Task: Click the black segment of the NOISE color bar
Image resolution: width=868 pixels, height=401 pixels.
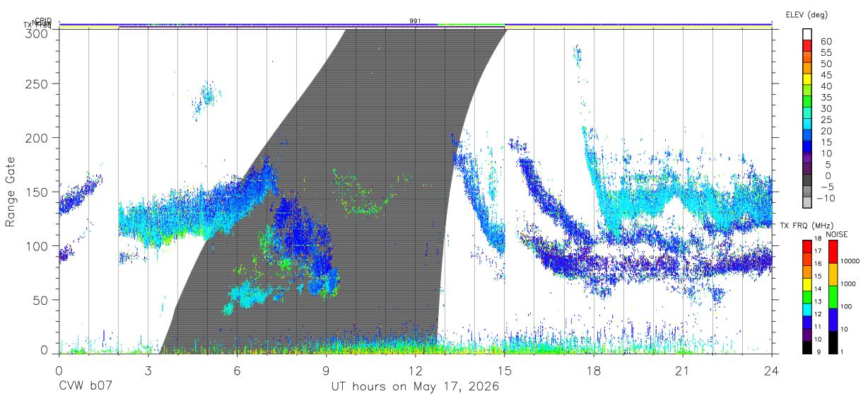Action: tap(834, 342)
